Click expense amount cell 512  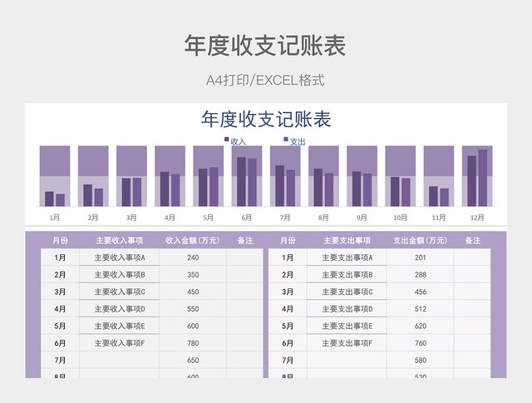click(421, 309)
